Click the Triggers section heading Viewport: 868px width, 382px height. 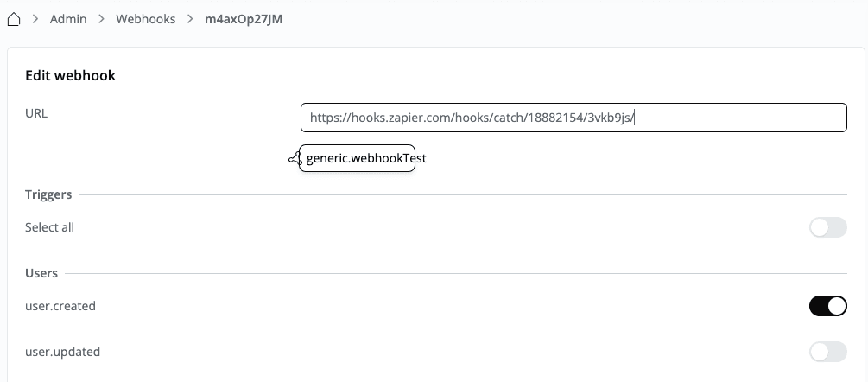[x=48, y=194]
